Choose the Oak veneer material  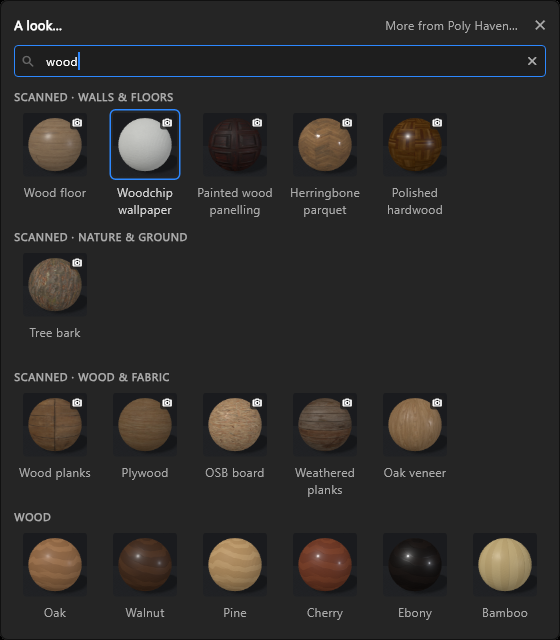pos(415,424)
